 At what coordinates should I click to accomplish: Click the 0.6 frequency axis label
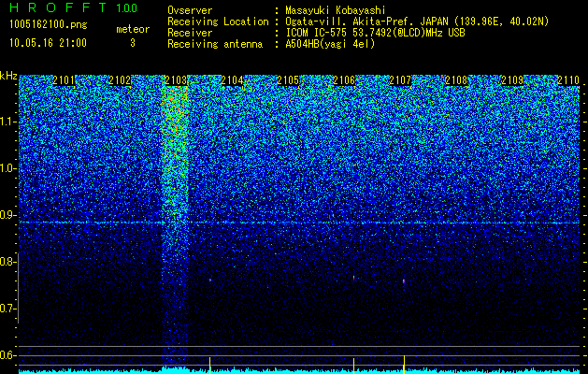(x=7, y=355)
